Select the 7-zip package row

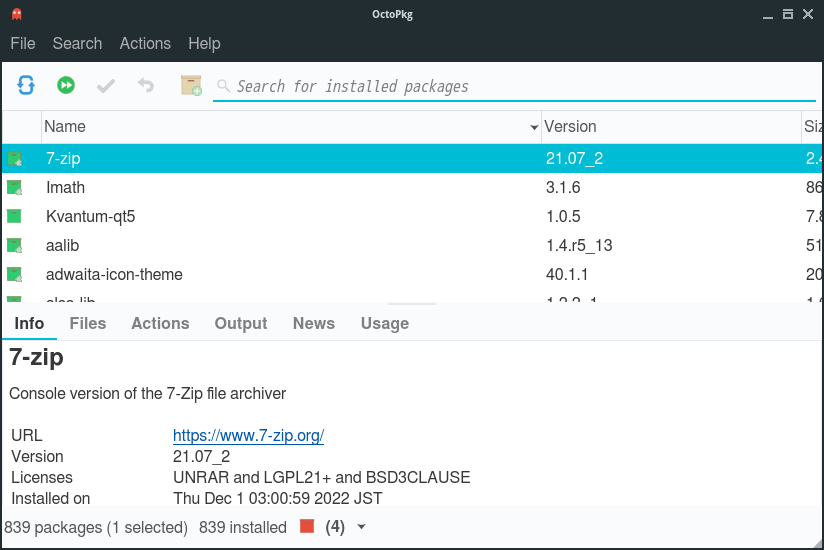[x=412, y=158]
